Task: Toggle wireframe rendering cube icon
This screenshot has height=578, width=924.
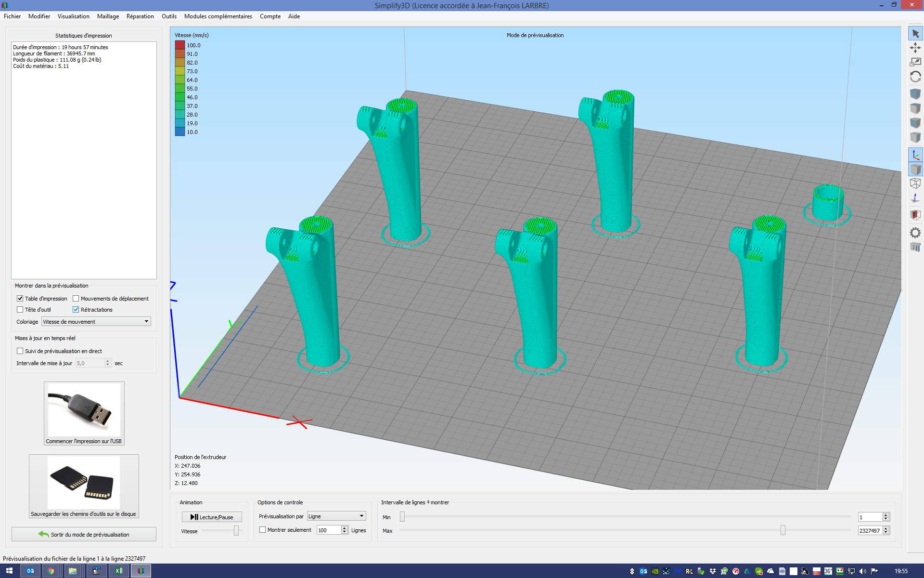Action: pos(915,184)
